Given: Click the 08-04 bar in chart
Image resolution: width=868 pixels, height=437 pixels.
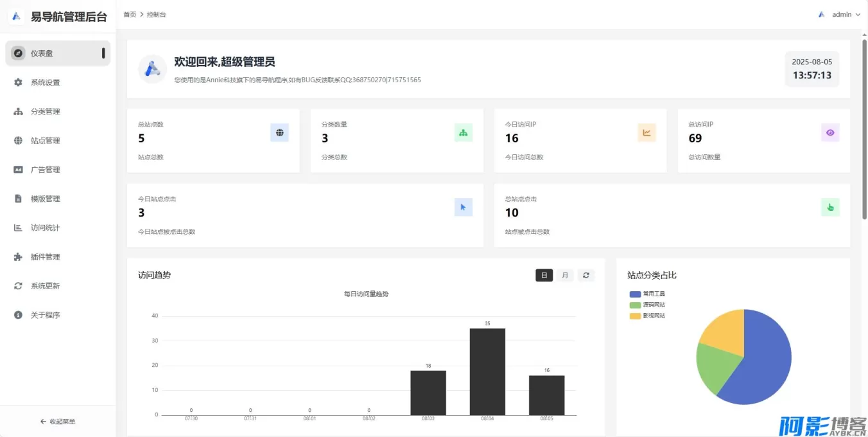Looking at the screenshot, I should (487, 371).
